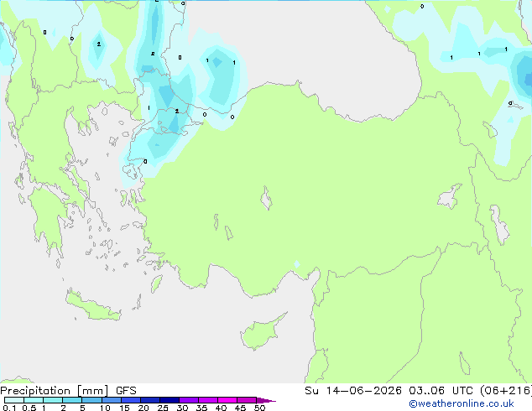Click legend label '0.5'
Viewport: 532px width, 411px height.
click(x=29, y=408)
